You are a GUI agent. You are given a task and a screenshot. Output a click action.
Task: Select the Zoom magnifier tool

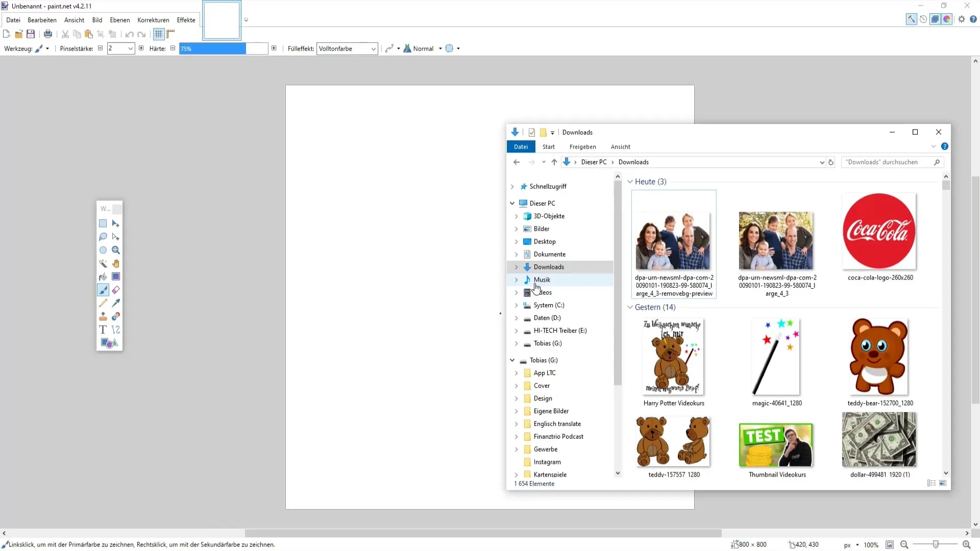116,250
